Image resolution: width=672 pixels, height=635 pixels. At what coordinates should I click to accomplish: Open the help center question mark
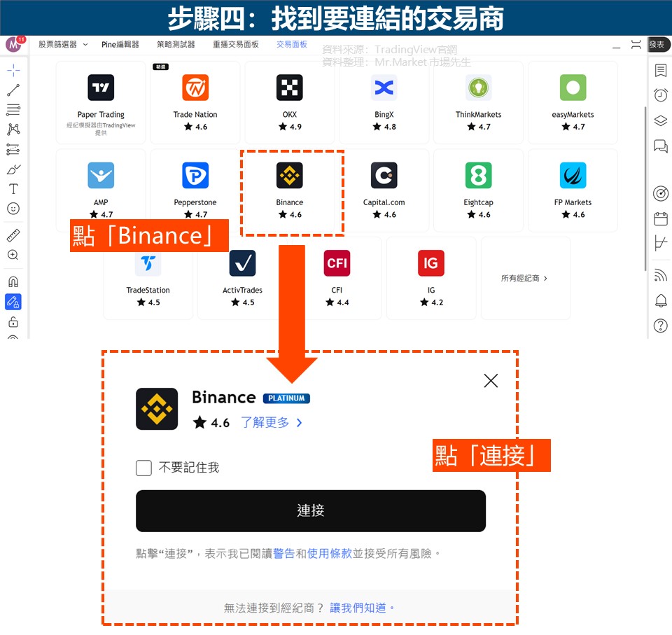[660, 326]
